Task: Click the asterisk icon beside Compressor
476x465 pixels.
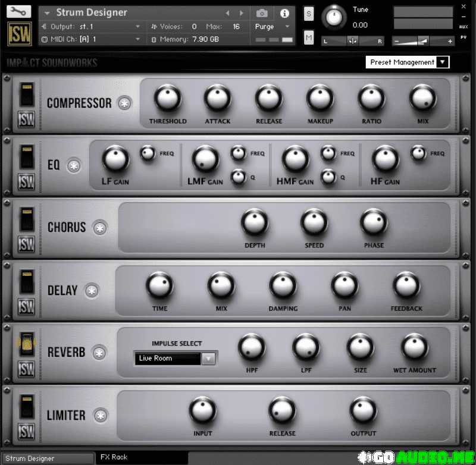Action: (x=124, y=103)
